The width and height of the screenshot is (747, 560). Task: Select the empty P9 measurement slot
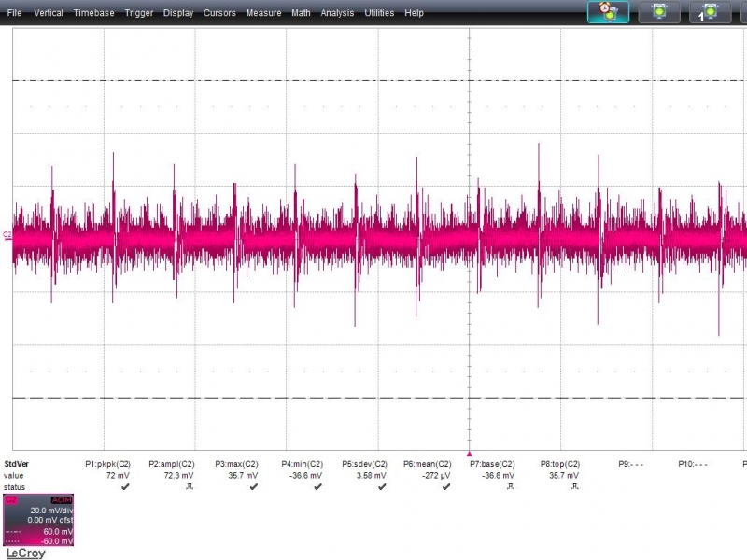(630, 464)
